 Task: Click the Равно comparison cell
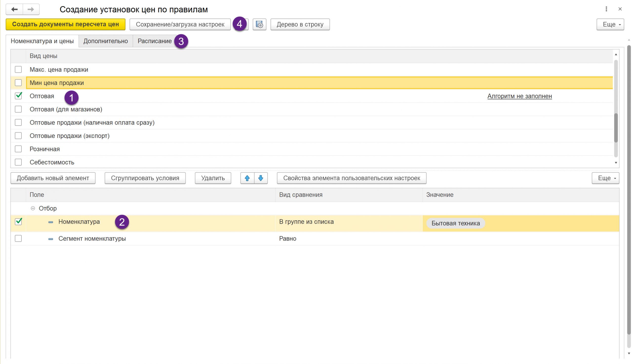349,238
